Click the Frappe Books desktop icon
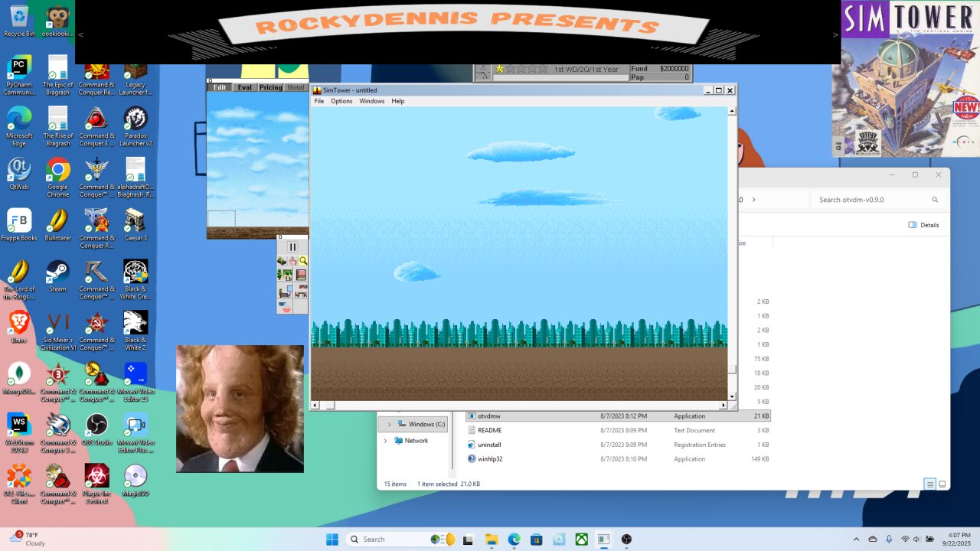Viewport: 980px width, 551px height. 19,224
